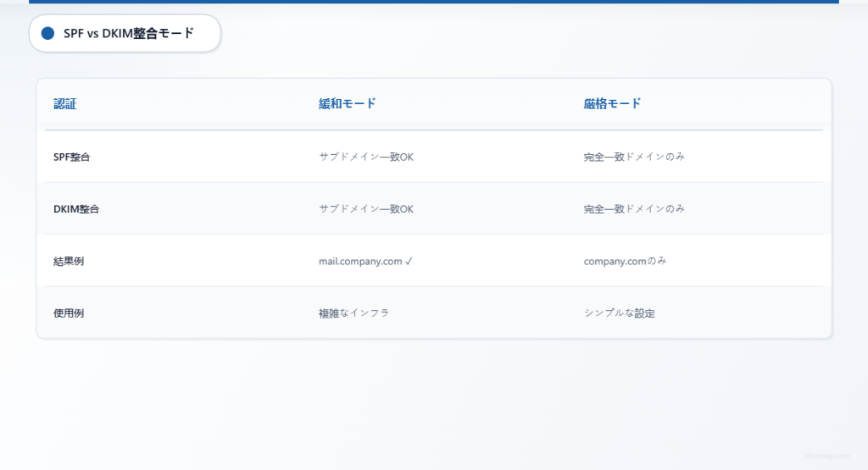Screen dimensions: 868x470
Task: Click 'サブドメイン一致OK' in the DKIM整合 row
Action: 366,209
